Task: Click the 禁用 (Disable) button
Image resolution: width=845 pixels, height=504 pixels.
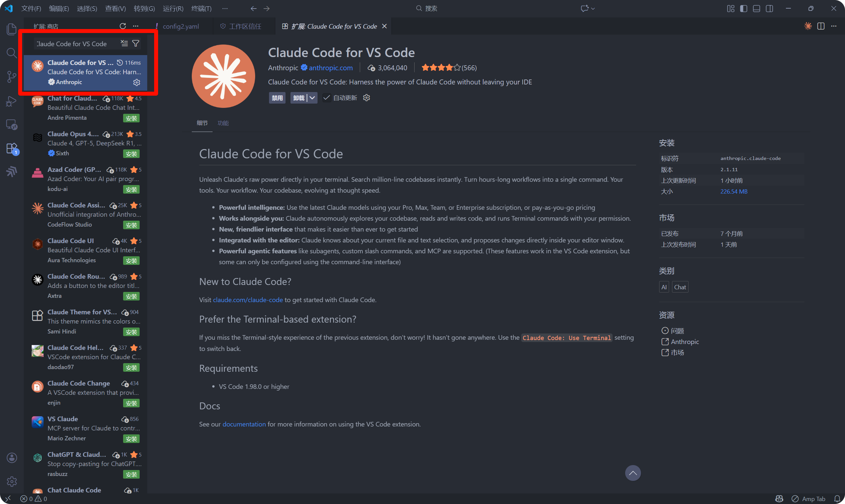Action: tap(277, 98)
